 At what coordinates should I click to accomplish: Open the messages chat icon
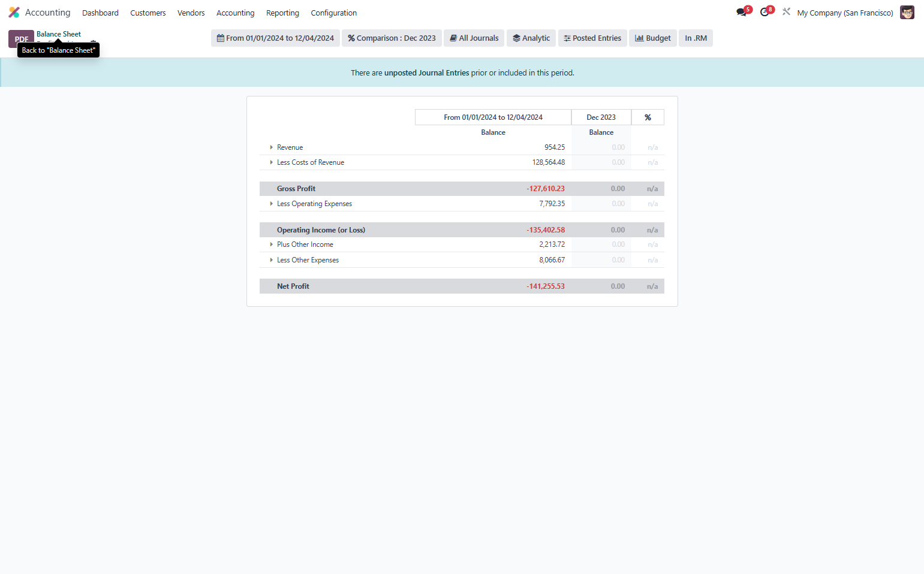(x=742, y=12)
